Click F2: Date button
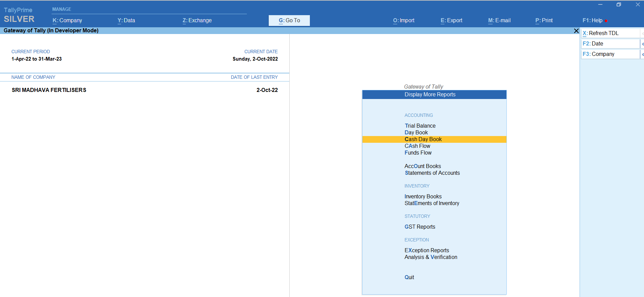Screen dimensions: 644x297 pos(611,44)
